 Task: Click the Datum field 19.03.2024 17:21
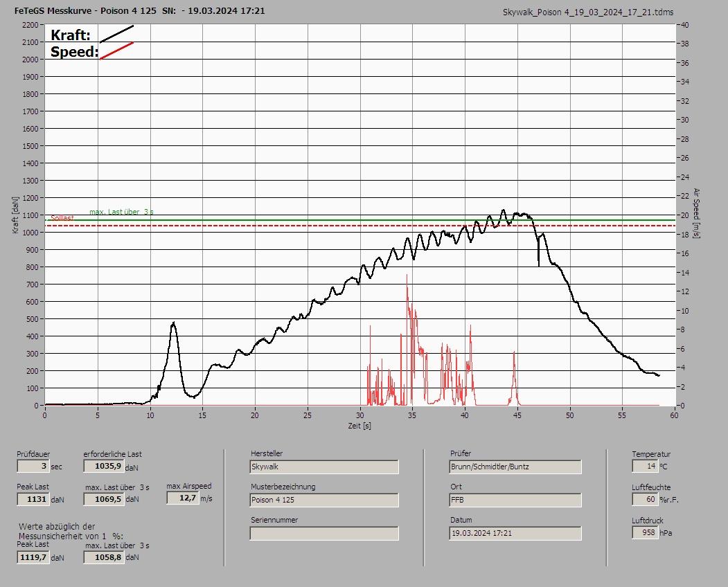515,533
